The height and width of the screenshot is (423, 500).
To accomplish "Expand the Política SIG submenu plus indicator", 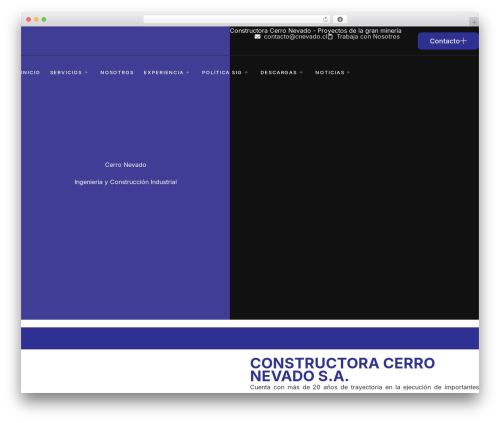I will click(246, 72).
